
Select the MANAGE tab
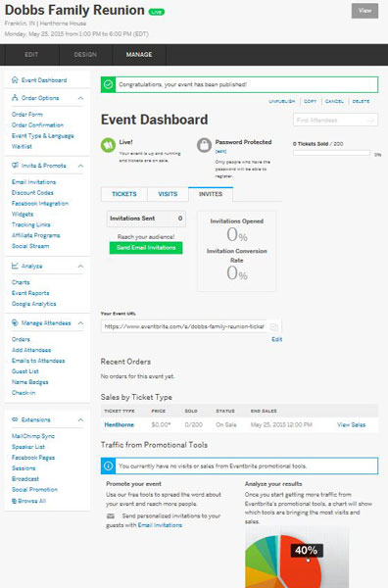point(139,55)
